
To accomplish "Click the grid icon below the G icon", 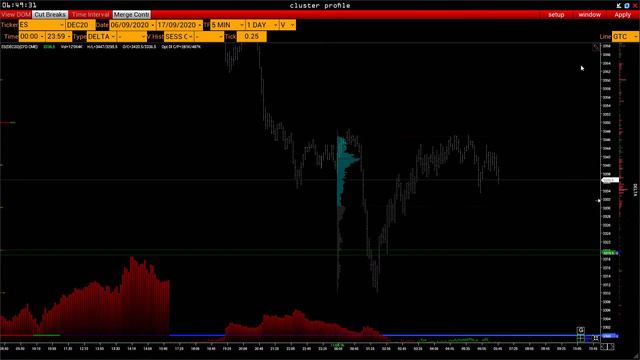I will 580,338.
